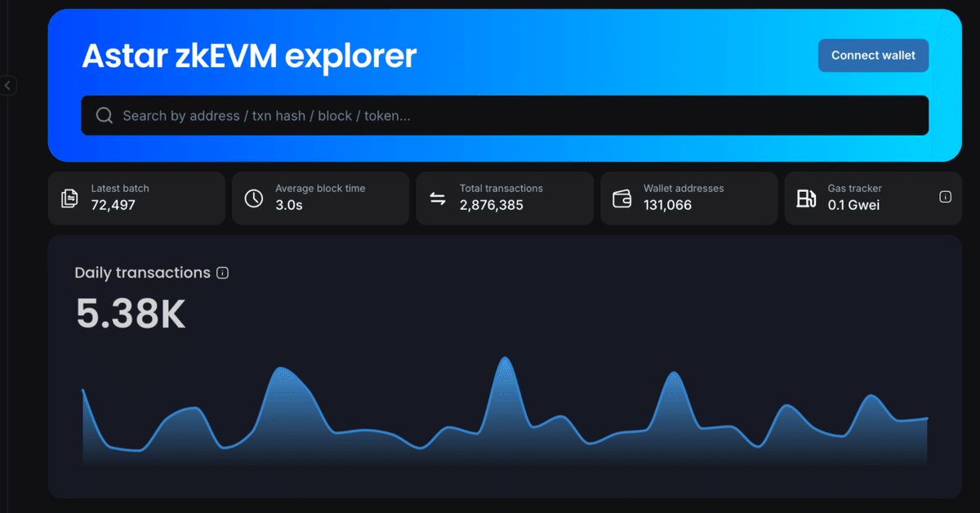Focus the address and txn hash search field
The height and width of the screenshot is (513, 980).
pyautogui.click(x=505, y=115)
